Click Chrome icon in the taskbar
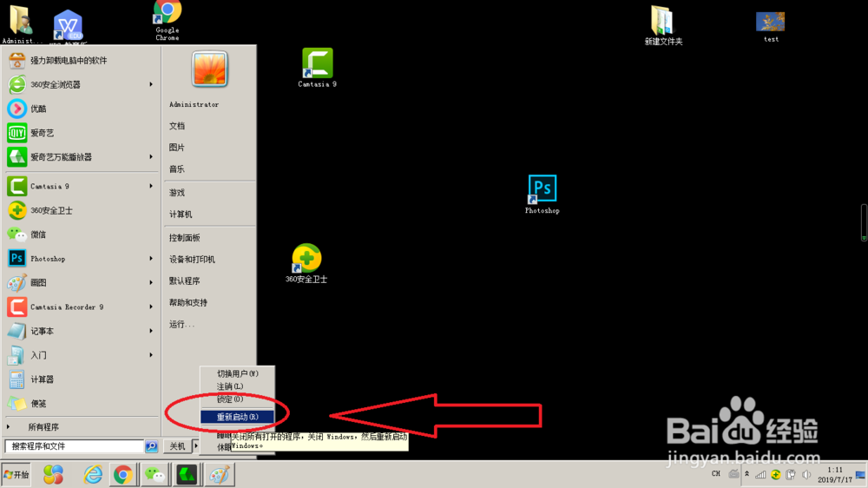 pos(123,475)
